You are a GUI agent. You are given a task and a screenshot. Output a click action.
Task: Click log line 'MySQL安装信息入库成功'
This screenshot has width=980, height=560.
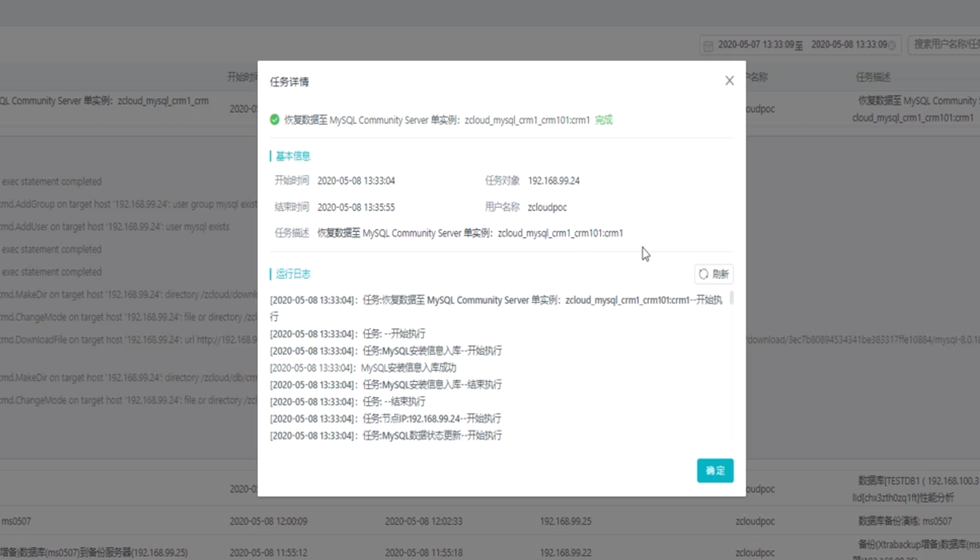coord(363,368)
